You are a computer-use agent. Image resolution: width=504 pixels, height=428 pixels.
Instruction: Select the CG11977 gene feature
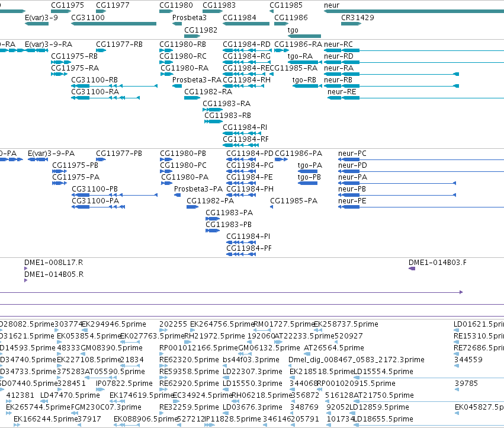tap(101, 11)
